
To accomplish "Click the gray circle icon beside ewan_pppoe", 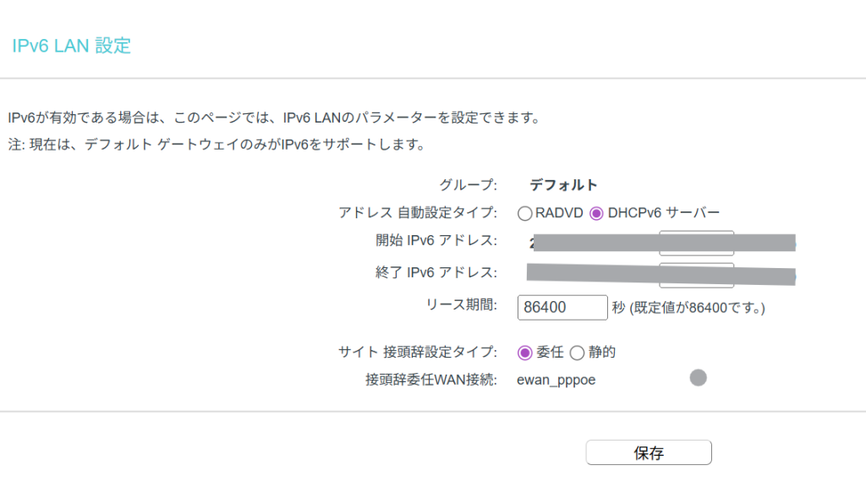I will pyautogui.click(x=699, y=378).
